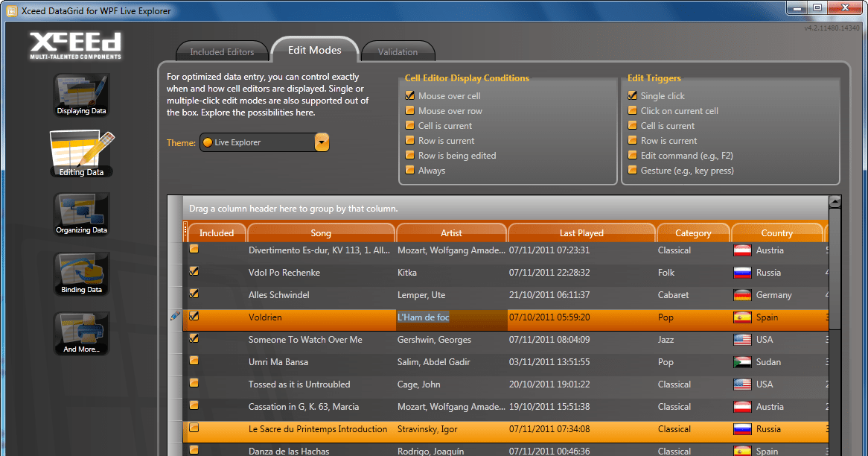868x456 pixels.
Task: Sort by the Artist column header
Action: (x=451, y=232)
